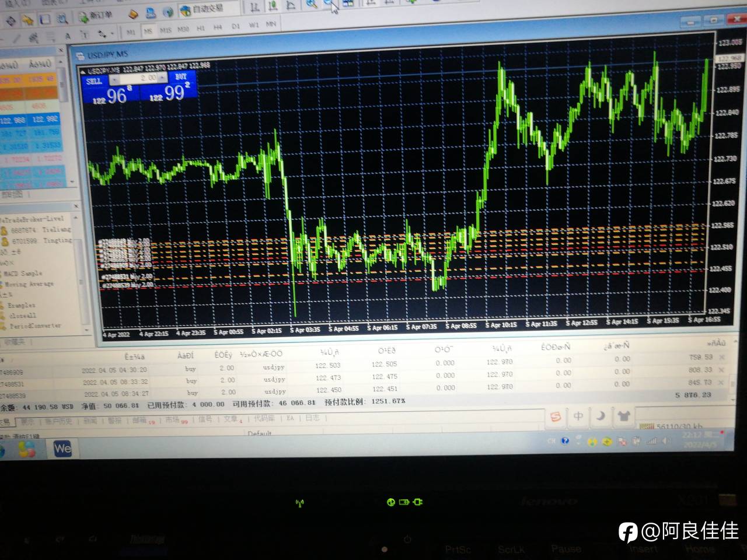Screen dimensions: 747x560
Task: Decrease lot volume with down arrow
Action: [114, 80]
